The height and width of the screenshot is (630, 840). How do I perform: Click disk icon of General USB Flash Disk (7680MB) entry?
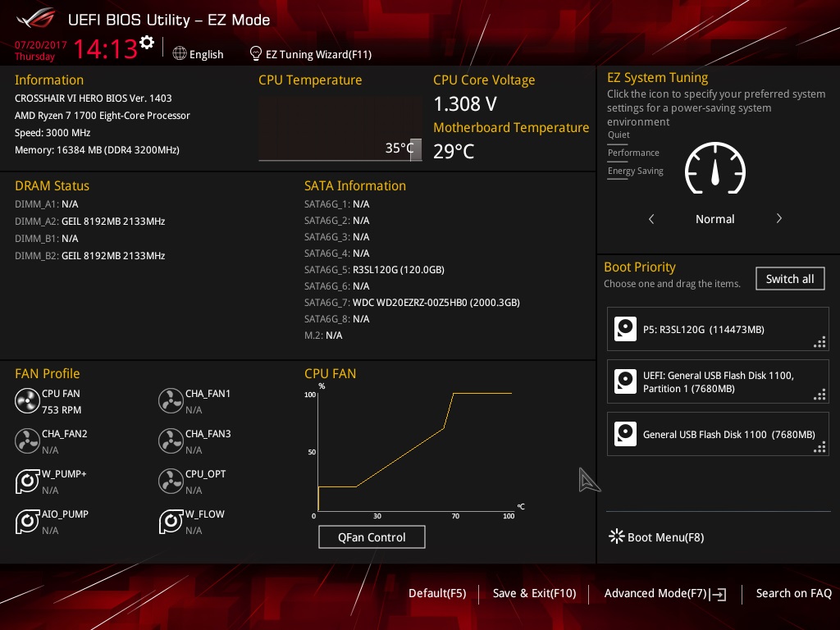(x=625, y=434)
